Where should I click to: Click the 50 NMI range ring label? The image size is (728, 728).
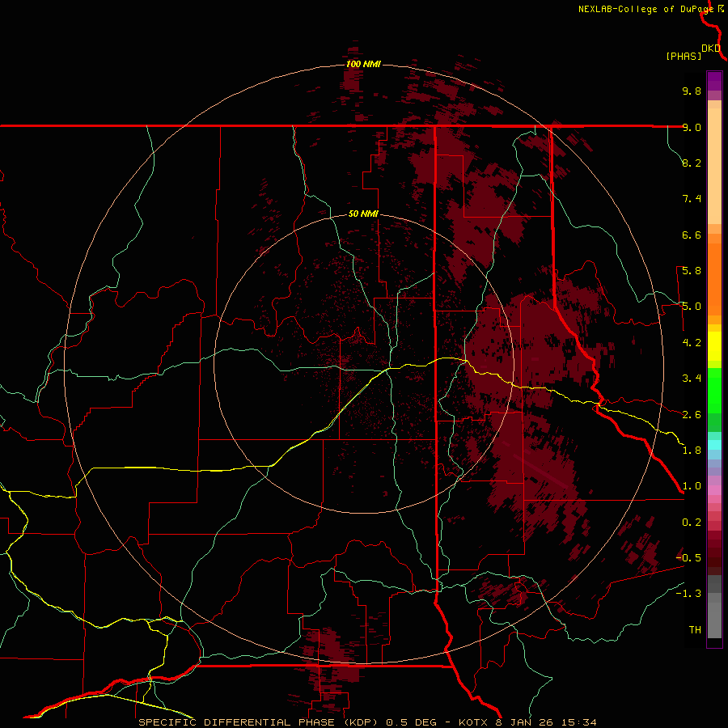coord(363,214)
